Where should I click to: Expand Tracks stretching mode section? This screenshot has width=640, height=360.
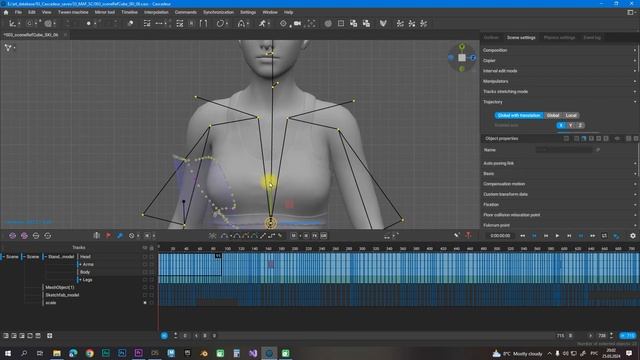[559, 92]
